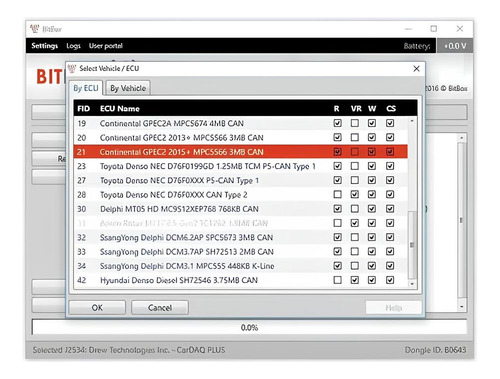Select SsangYong Delphi DCM6.2AP SPC5673 row
This screenshot has height=379, width=500.
tap(240, 237)
